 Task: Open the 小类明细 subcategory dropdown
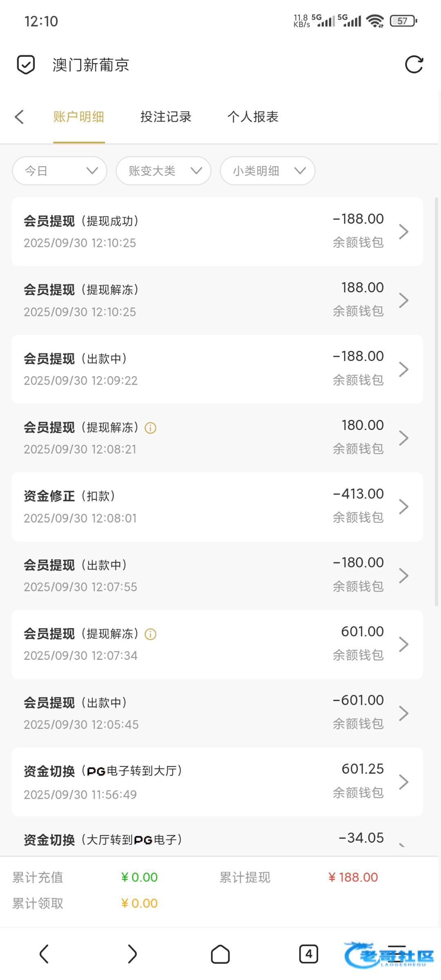[267, 171]
